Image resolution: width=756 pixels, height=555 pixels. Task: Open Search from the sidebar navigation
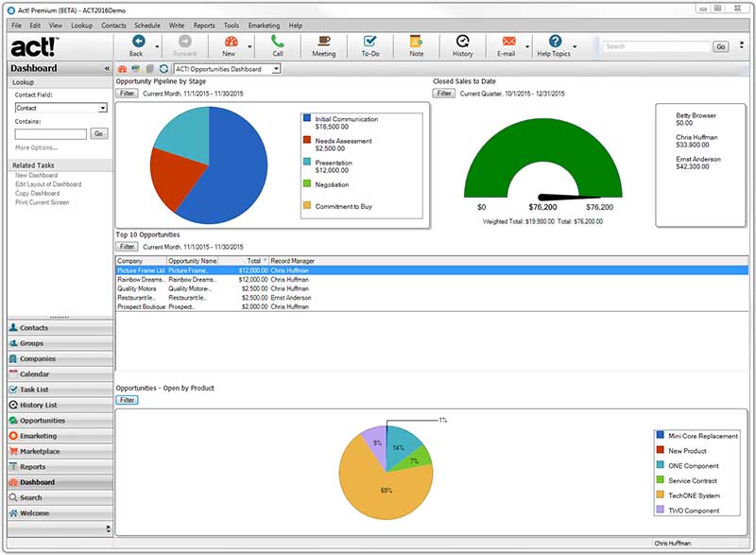pos(60,497)
